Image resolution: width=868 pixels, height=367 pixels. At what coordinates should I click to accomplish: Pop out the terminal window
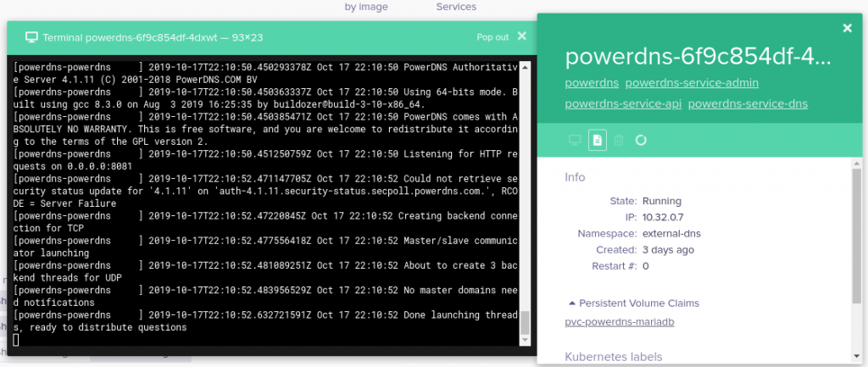tap(492, 37)
